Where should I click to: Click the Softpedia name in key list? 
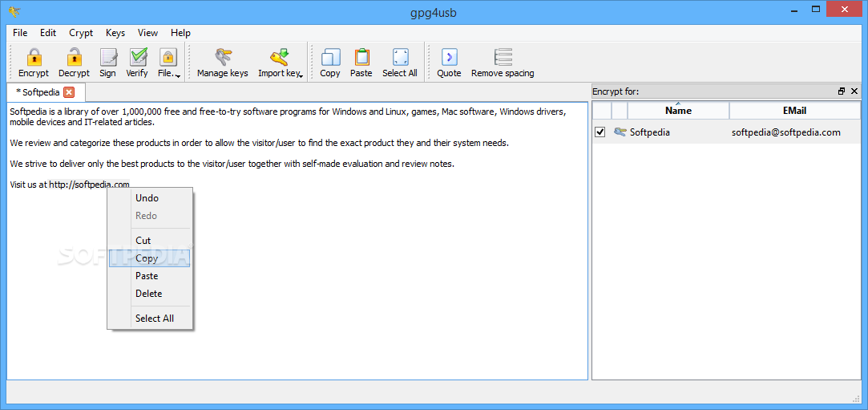(x=649, y=132)
